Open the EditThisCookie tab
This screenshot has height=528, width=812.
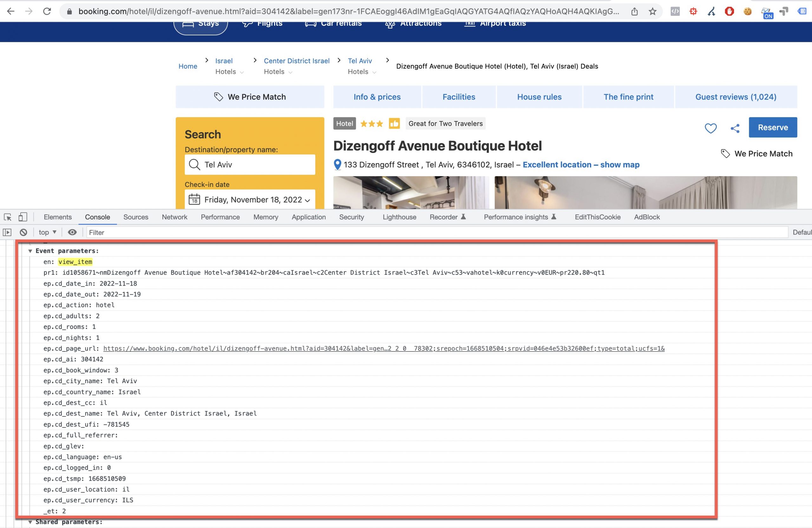[597, 217]
